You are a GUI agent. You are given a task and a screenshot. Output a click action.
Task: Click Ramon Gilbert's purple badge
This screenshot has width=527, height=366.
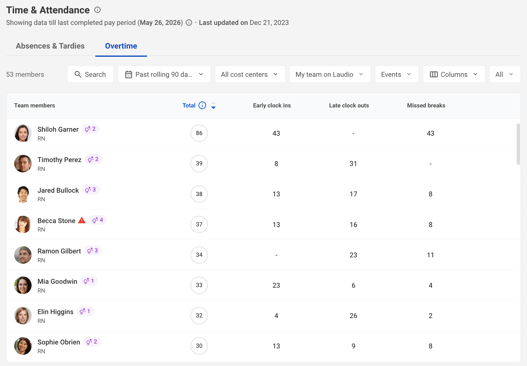pyautogui.click(x=93, y=251)
